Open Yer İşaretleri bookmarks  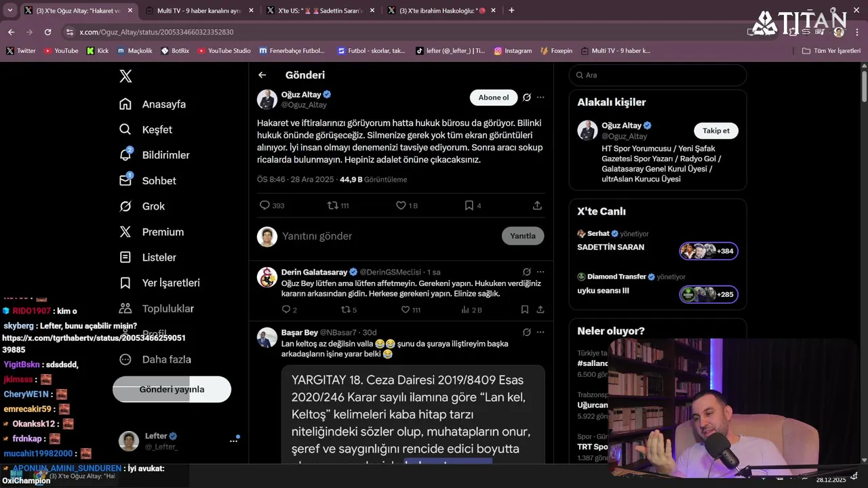coord(159,283)
